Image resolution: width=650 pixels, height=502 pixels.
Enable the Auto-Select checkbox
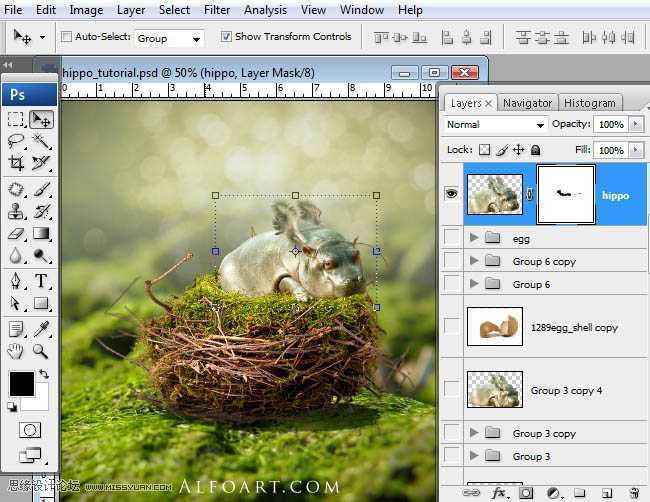click(66, 37)
